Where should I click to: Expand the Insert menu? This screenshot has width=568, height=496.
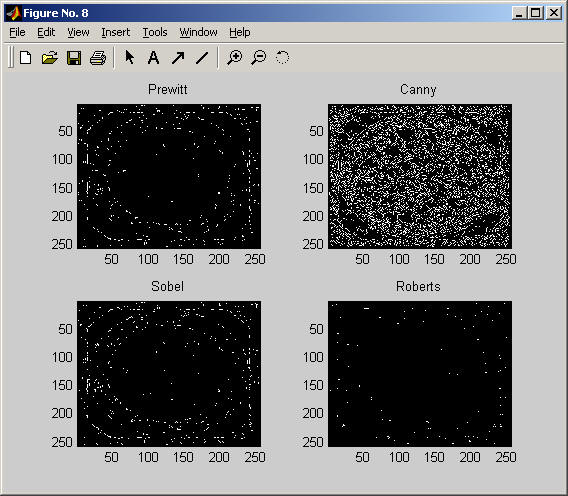(x=116, y=32)
